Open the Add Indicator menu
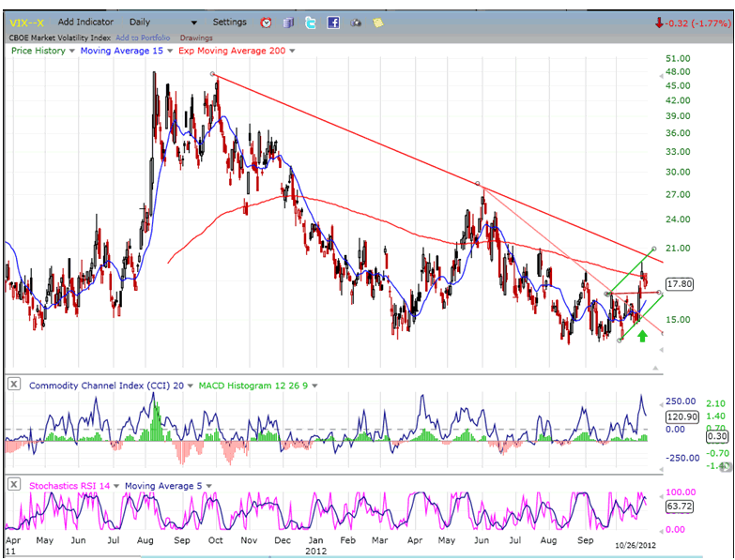Image resolution: width=735 pixels, height=560 pixels. pos(85,22)
